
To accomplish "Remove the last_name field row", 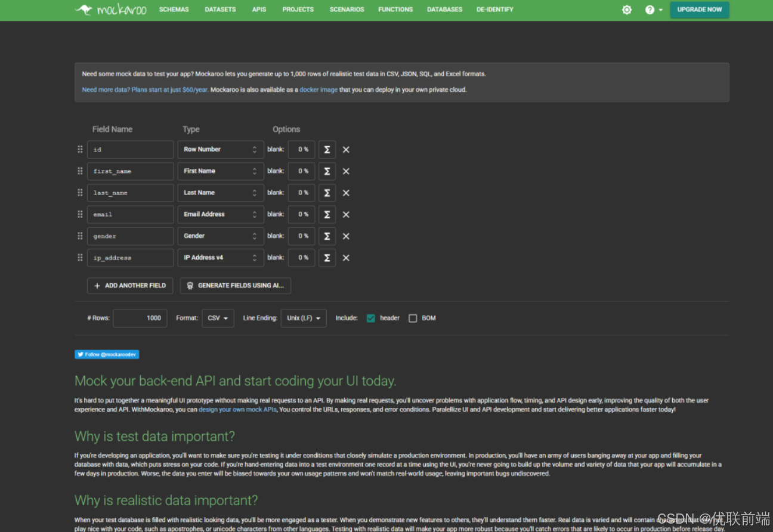I will click(346, 193).
